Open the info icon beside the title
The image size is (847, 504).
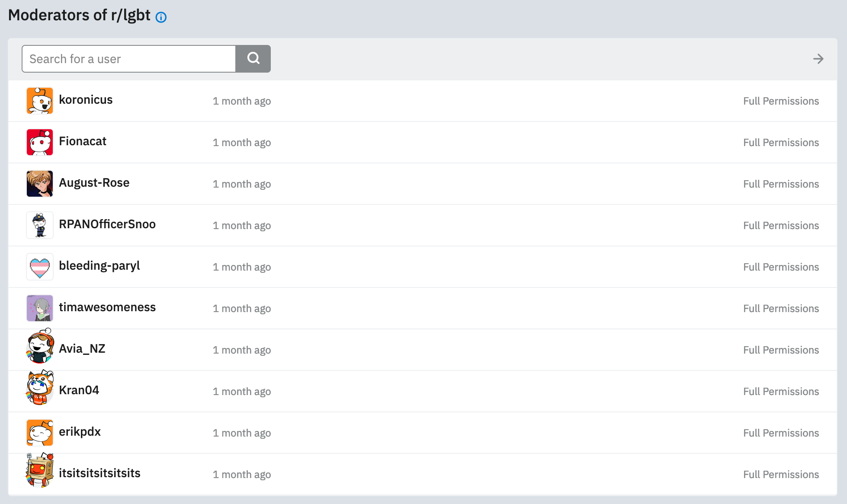pyautogui.click(x=161, y=17)
